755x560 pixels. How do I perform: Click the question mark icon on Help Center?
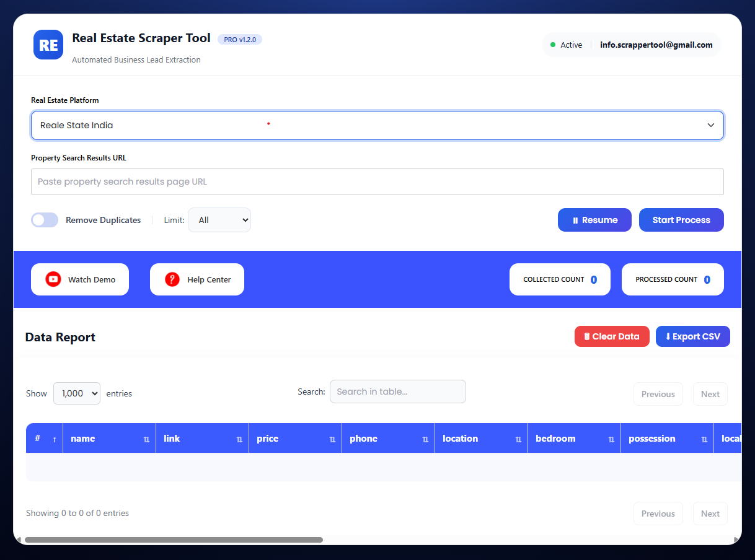pos(171,279)
